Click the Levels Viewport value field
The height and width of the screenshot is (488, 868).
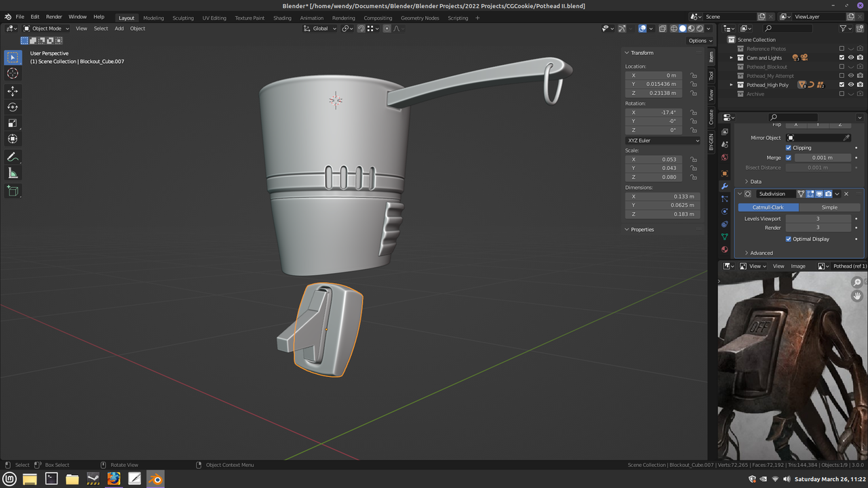[818, 219]
